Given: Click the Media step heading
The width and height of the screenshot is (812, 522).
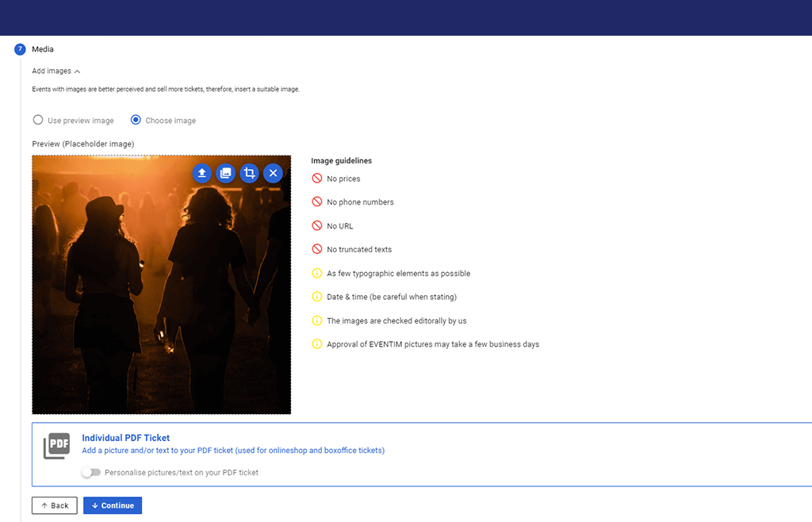Looking at the screenshot, I should (43, 49).
